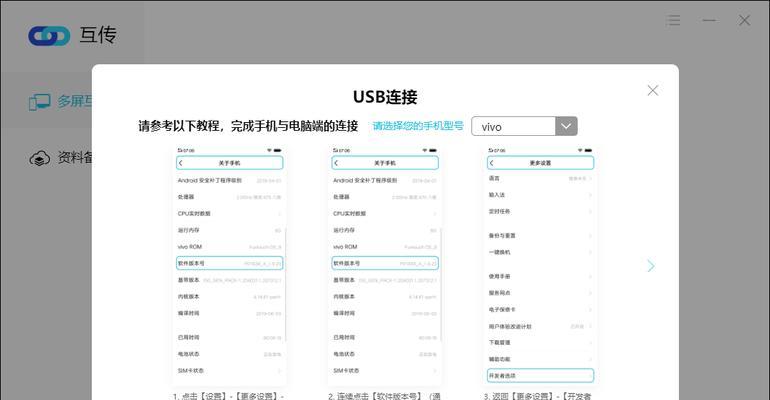
Task: Click the first tutorial phone screenshot
Action: [230, 265]
